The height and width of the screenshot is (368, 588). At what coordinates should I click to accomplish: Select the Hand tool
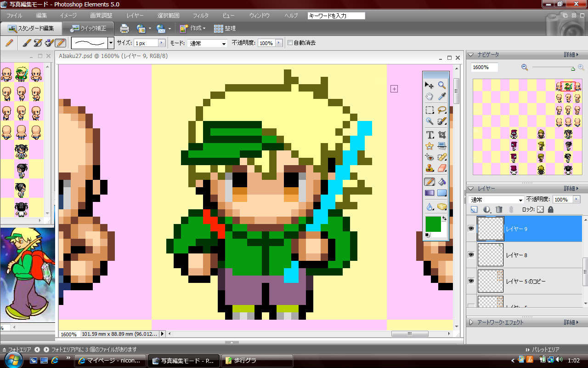pos(430,97)
